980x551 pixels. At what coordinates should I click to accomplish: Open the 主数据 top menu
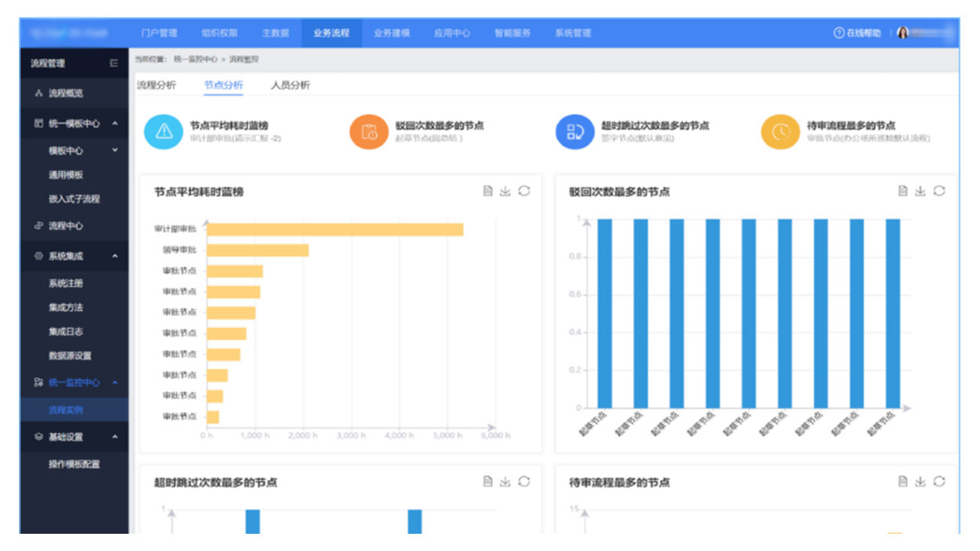(275, 33)
